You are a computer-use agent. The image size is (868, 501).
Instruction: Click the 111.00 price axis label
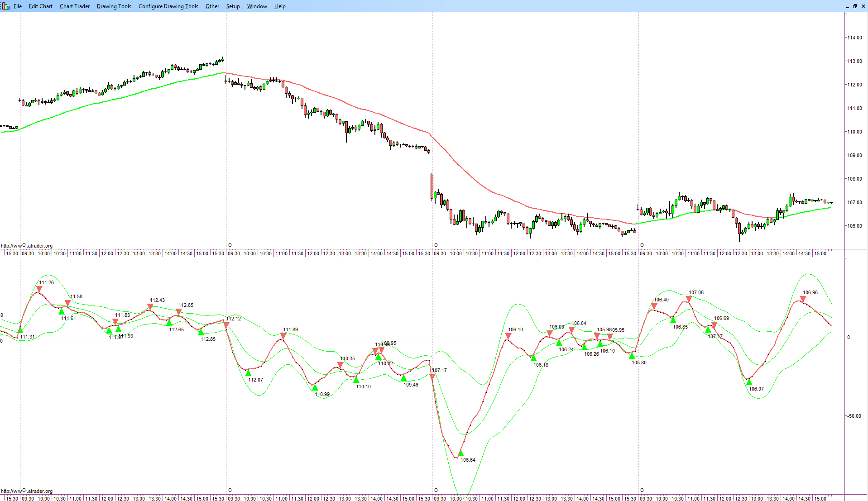point(855,109)
